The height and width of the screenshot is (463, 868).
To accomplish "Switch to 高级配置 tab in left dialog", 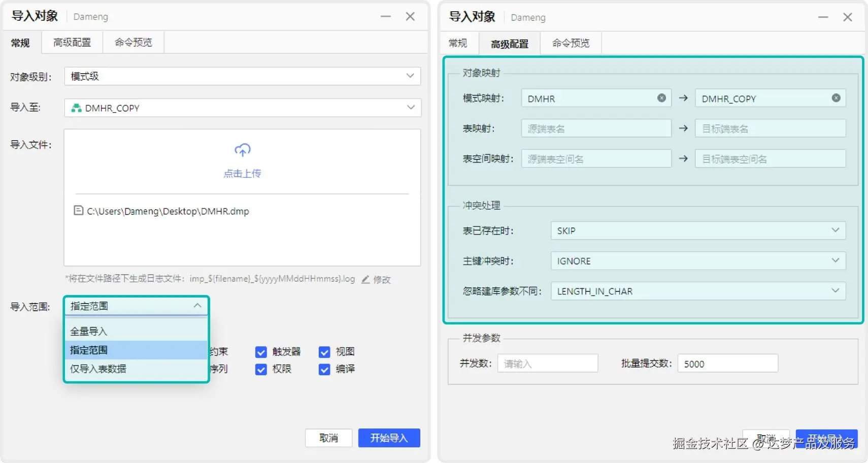I will coord(72,42).
